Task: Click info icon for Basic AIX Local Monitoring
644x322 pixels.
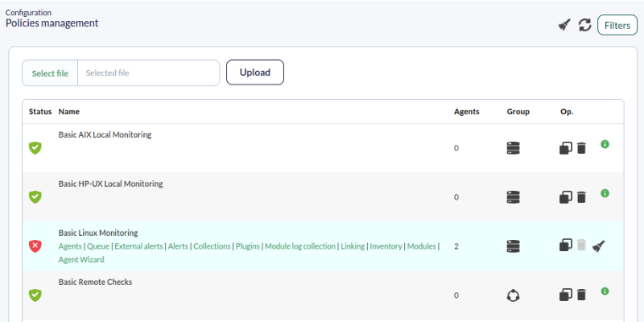Action: click(605, 144)
